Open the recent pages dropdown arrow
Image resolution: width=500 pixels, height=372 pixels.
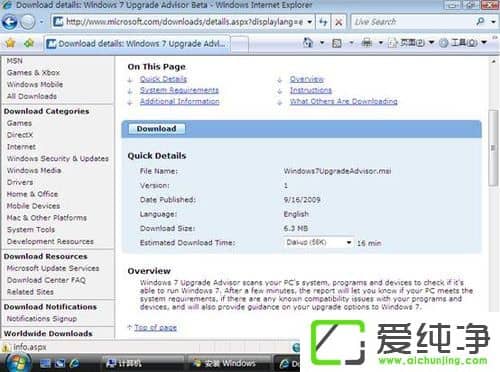click(42, 22)
